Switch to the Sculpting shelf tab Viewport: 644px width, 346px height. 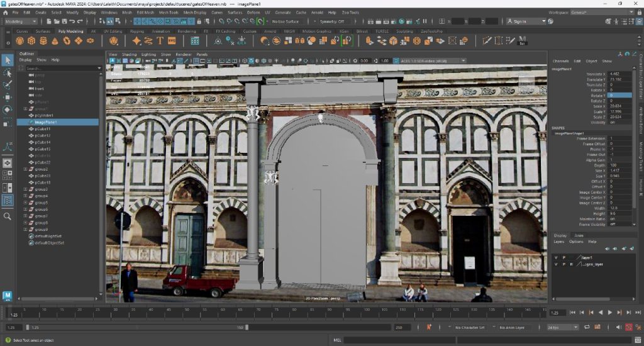tap(404, 31)
